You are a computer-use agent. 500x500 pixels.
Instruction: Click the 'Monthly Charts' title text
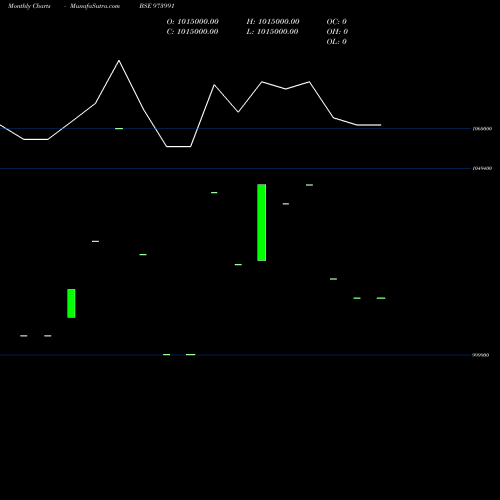29,6
